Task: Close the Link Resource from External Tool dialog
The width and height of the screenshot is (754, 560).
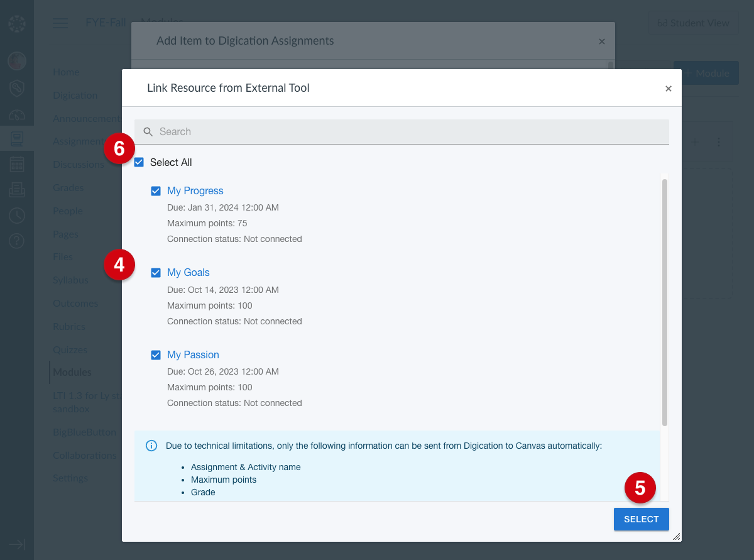Action: 669,89
